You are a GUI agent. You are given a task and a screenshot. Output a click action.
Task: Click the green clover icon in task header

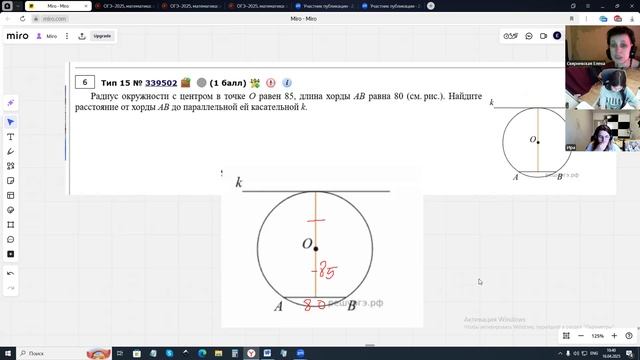(x=255, y=83)
